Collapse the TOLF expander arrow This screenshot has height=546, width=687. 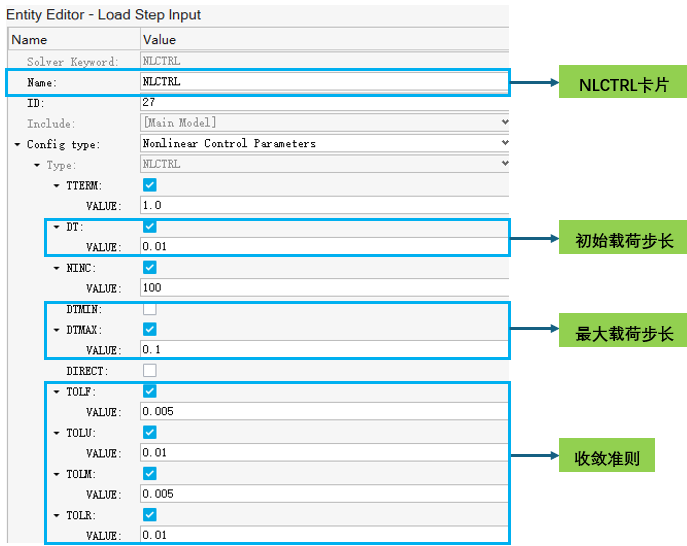coord(57,391)
